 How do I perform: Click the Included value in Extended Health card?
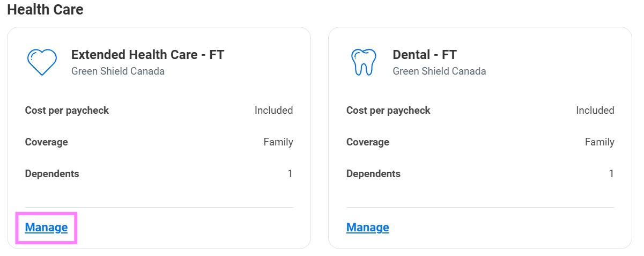(273, 111)
